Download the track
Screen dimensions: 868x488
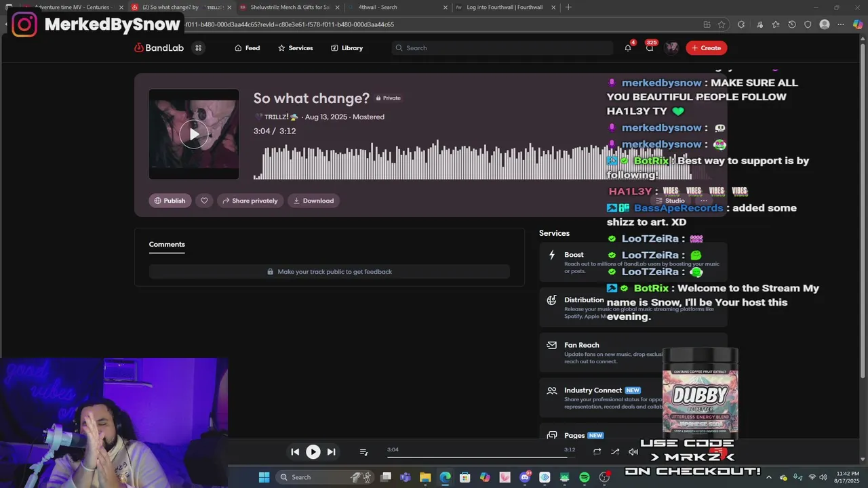pyautogui.click(x=313, y=201)
